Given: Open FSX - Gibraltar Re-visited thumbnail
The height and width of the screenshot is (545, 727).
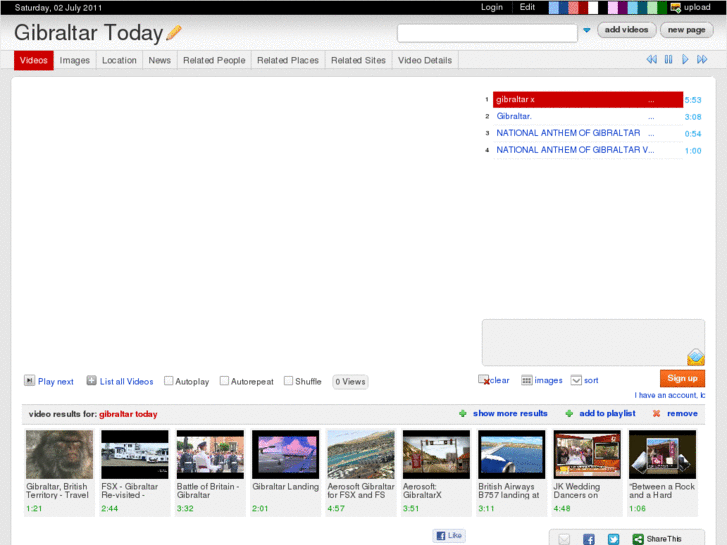Looking at the screenshot, I should pos(135,454).
